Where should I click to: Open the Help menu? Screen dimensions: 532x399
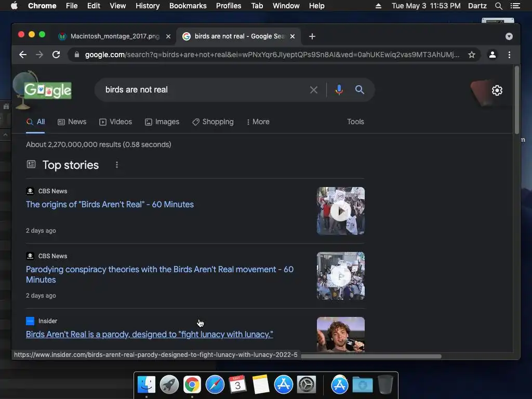[x=316, y=6]
